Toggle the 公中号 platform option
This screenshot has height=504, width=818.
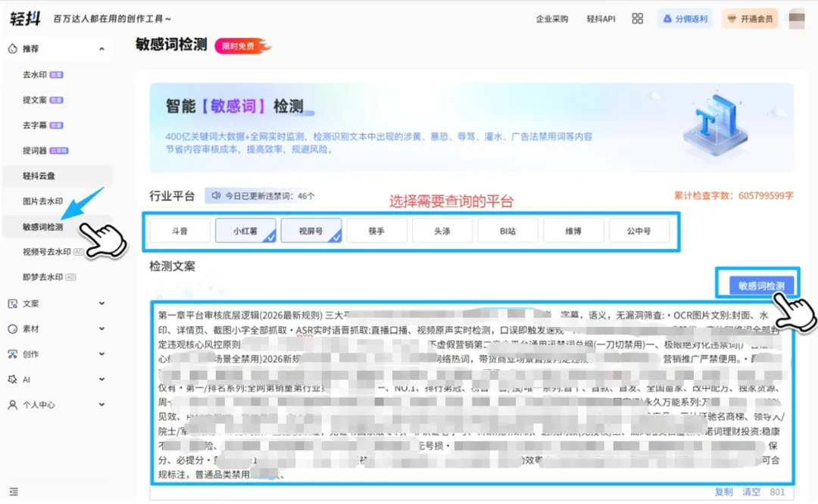(x=639, y=231)
